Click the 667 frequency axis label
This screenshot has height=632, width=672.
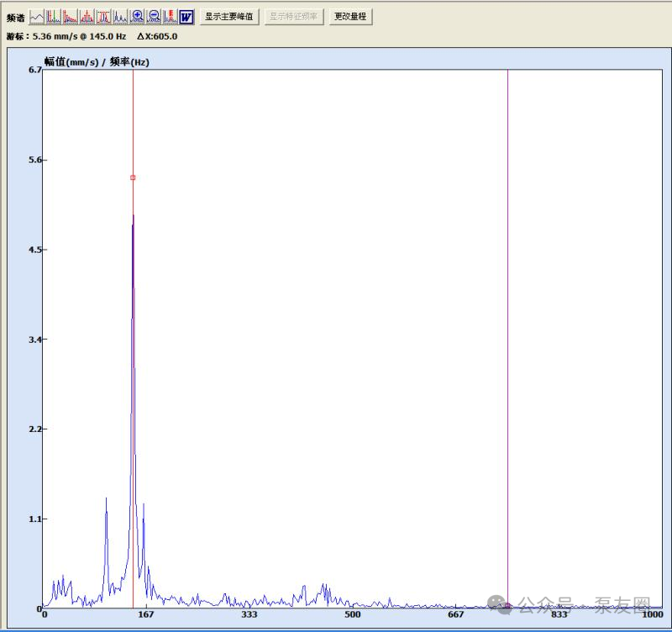pos(456,614)
